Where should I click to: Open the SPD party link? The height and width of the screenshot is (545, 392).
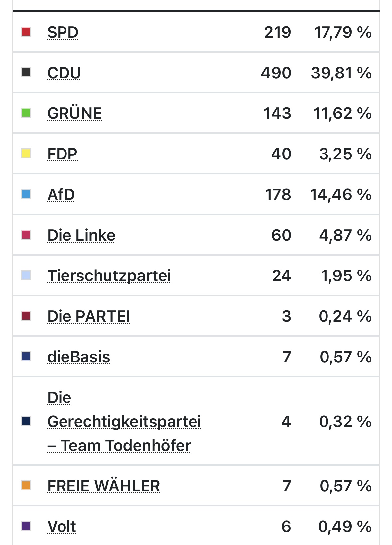pyautogui.click(x=63, y=32)
